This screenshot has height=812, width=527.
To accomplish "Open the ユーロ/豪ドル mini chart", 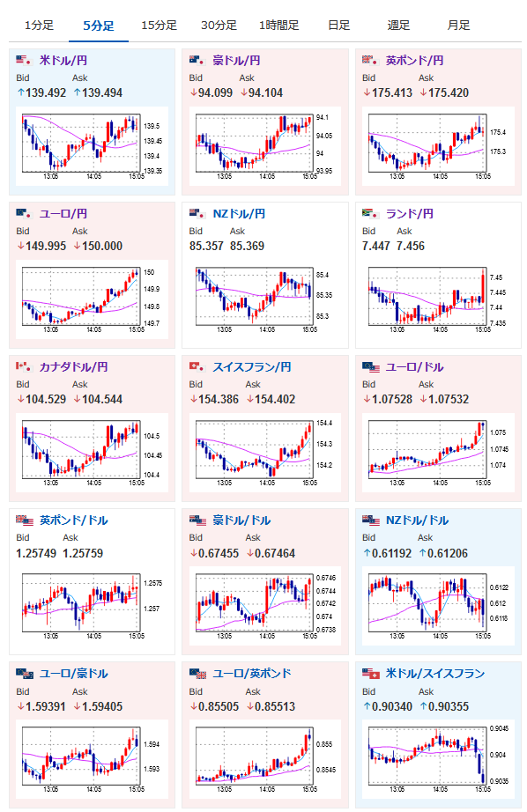I will [92, 758].
